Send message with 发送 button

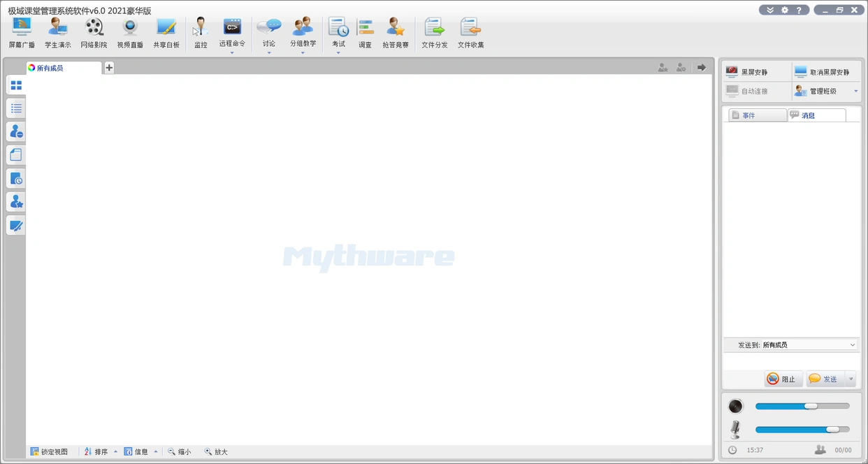click(x=825, y=379)
